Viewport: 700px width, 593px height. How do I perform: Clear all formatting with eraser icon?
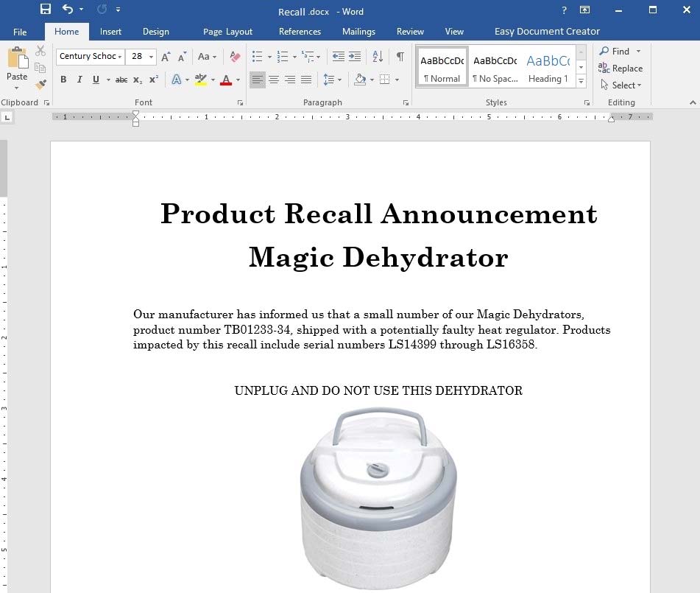pos(235,57)
